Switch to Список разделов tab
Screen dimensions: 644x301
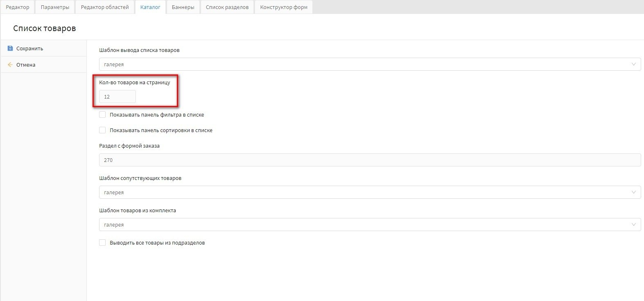[227, 7]
